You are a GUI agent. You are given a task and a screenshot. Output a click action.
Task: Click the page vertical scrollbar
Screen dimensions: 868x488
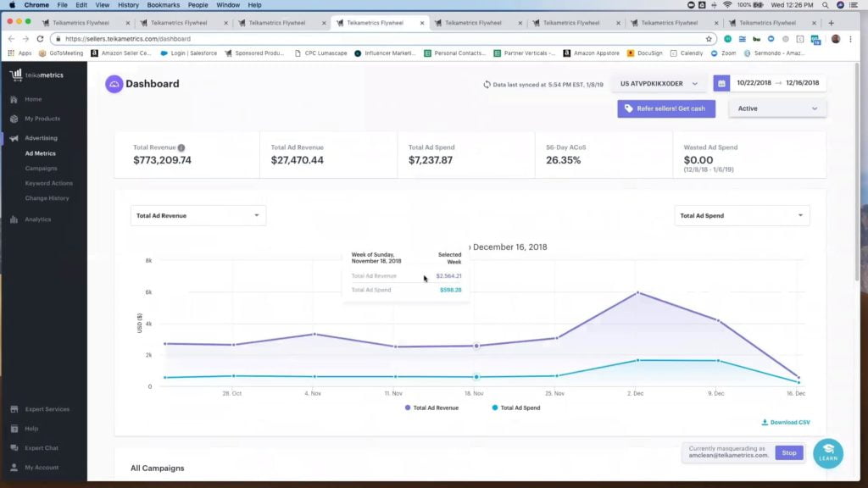click(857, 171)
